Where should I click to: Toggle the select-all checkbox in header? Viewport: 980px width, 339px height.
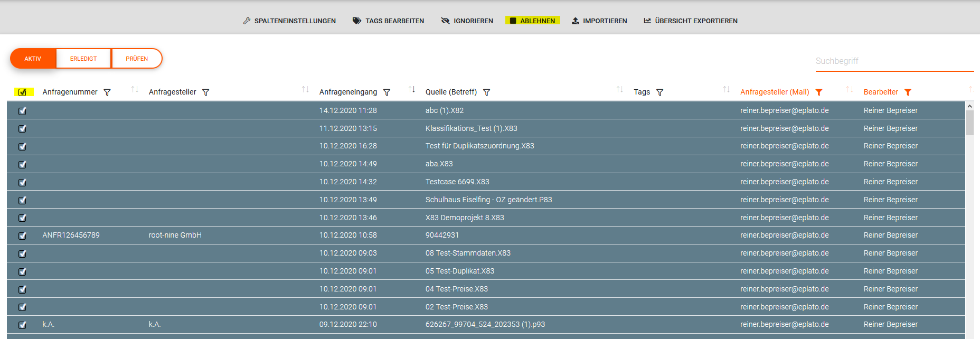[22, 92]
